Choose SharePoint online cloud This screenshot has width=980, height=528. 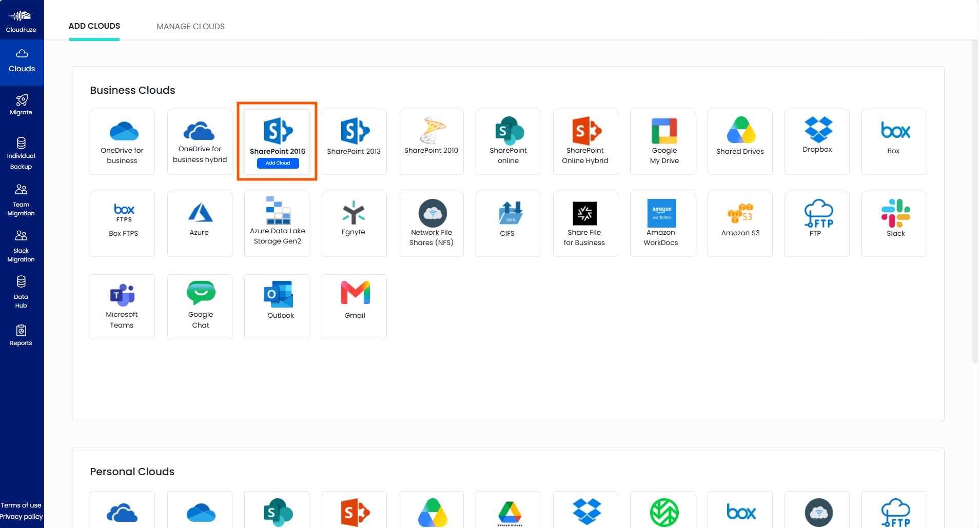pos(508,142)
